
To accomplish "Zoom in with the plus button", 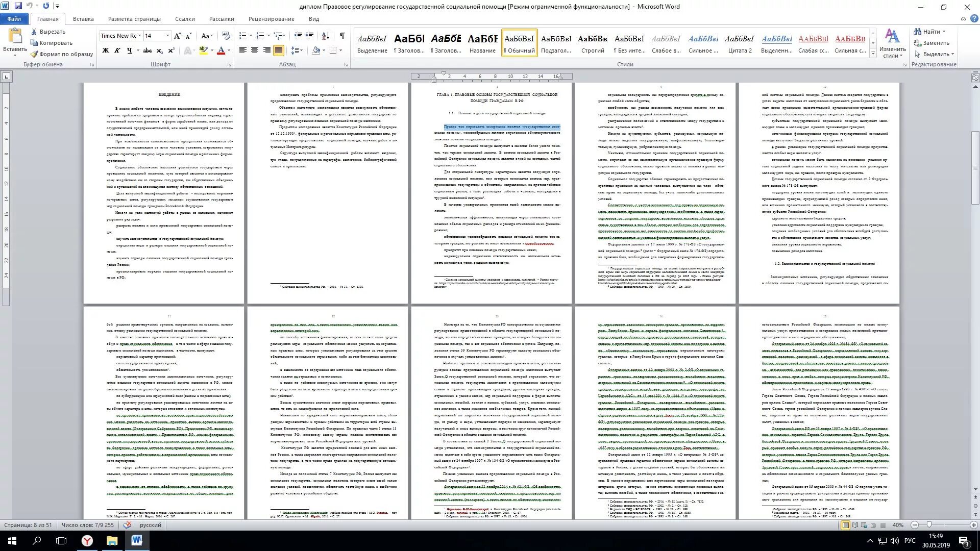I will [x=973, y=525].
